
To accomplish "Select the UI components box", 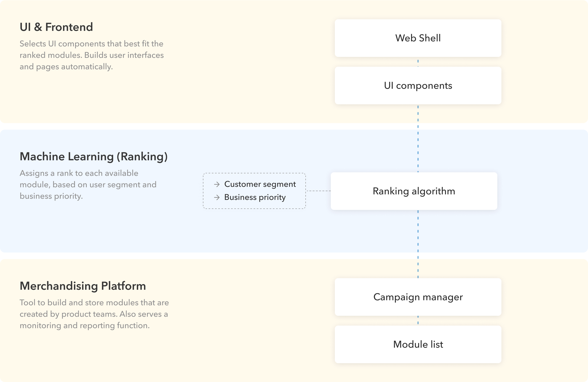I will (x=418, y=86).
